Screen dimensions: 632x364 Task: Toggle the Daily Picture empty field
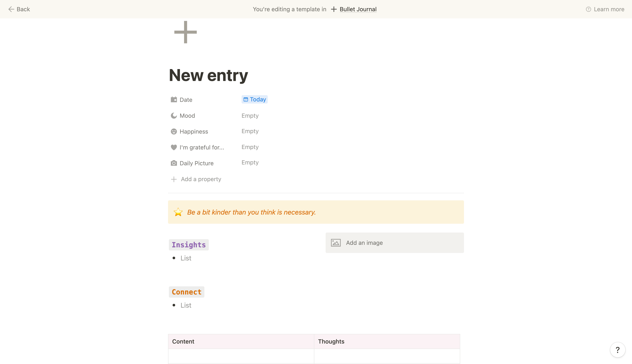[250, 163]
